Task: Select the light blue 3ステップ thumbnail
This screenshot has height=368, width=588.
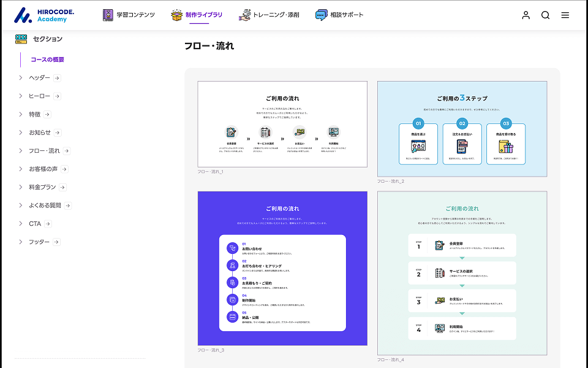Action: tap(462, 129)
